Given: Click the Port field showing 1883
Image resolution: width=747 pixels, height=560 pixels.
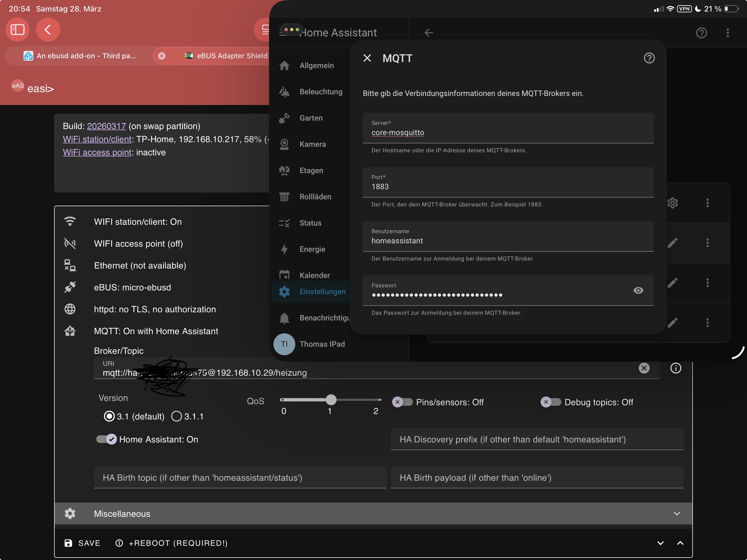Looking at the screenshot, I should click(x=508, y=182).
